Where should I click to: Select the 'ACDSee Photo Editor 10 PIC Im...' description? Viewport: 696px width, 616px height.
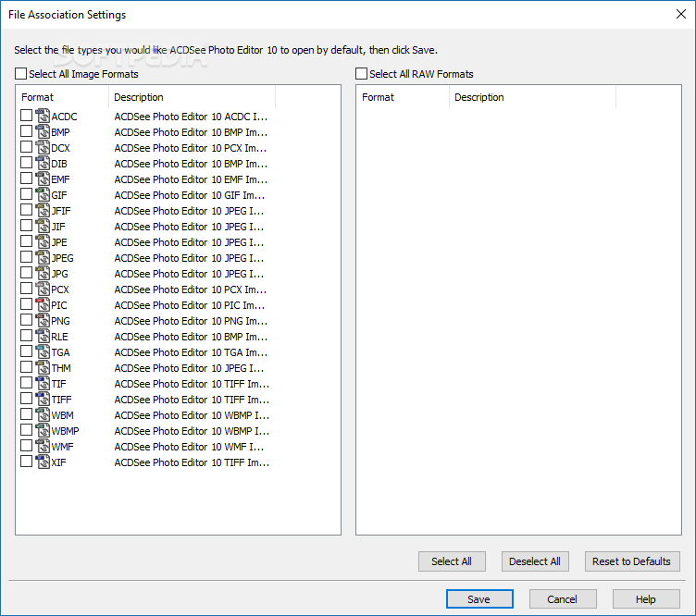point(190,305)
